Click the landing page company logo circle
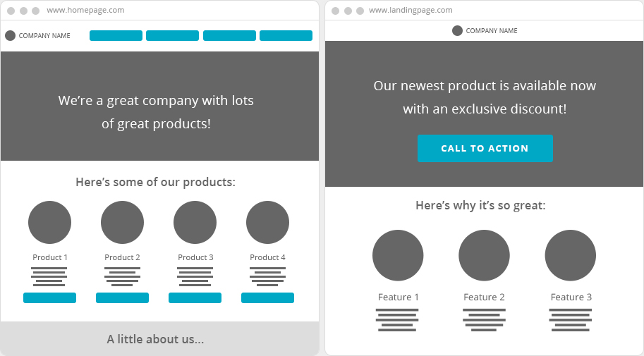 coord(457,31)
